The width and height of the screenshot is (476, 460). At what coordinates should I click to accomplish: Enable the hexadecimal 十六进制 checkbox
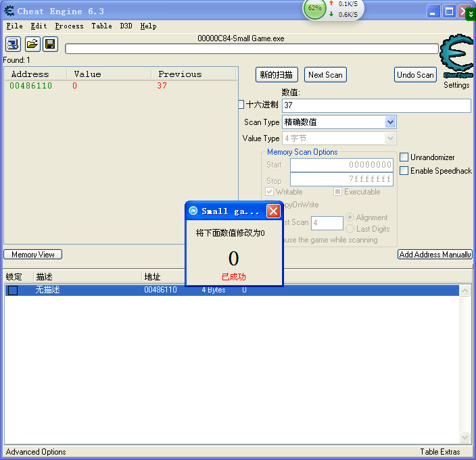[x=241, y=105]
